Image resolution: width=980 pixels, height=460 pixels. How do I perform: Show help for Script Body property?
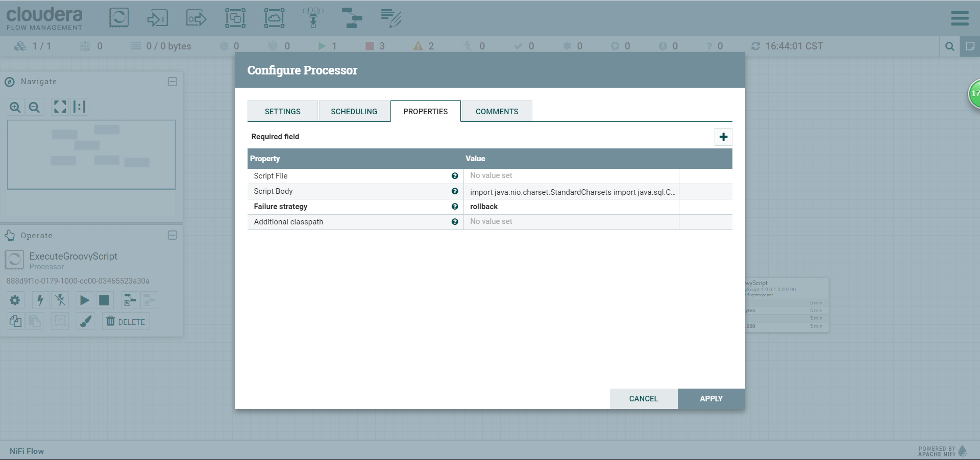tap(455, 191)
